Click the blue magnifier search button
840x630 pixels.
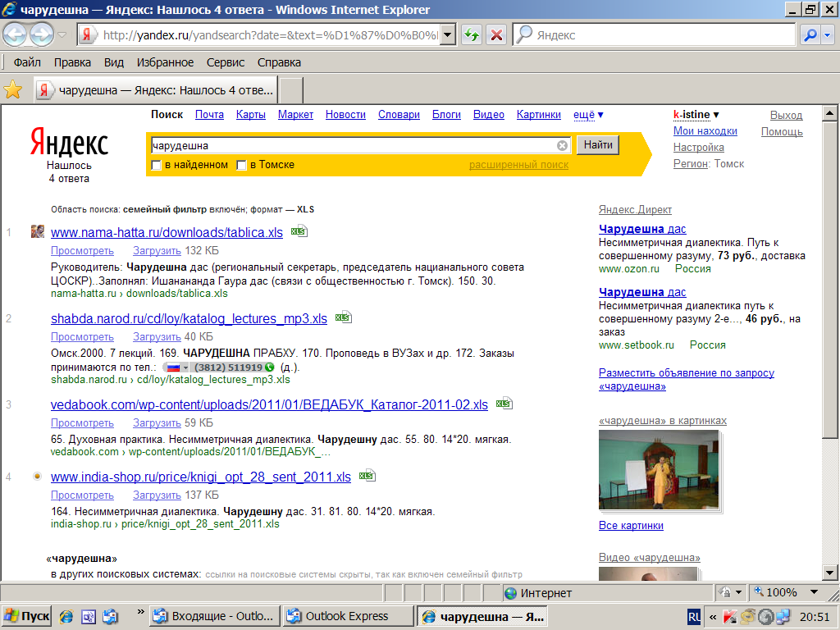click(x=810, y=35)
